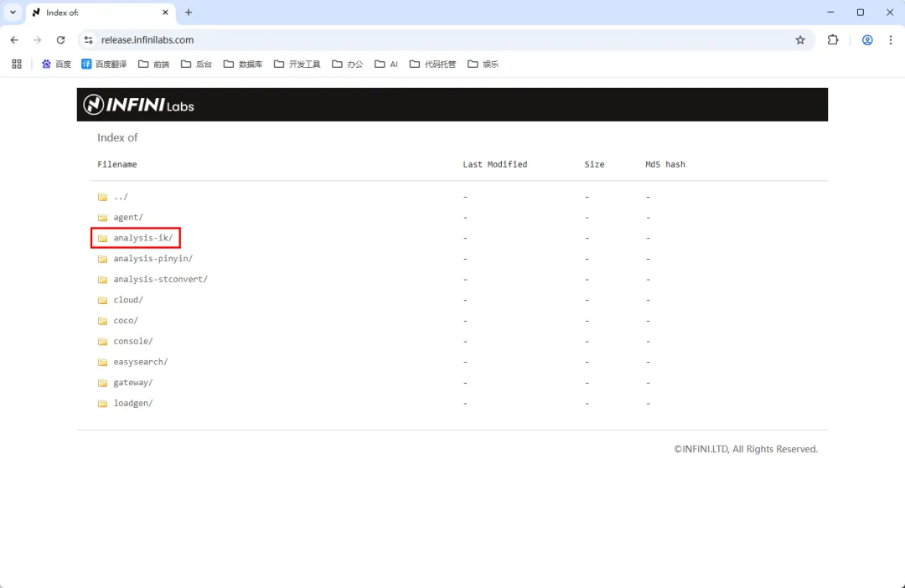
Task: Open the coco/ folder
Action: point(126,320)
